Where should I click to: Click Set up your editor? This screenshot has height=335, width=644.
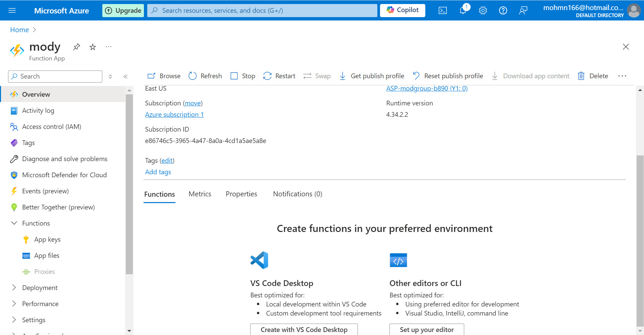[427, 330]
